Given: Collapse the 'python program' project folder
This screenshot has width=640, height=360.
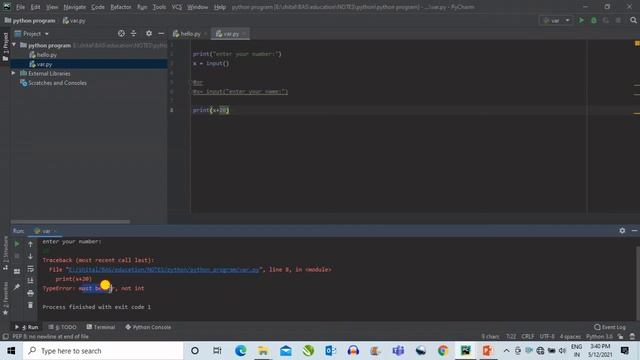Looking at the screenshot, I should coord(14,45).
